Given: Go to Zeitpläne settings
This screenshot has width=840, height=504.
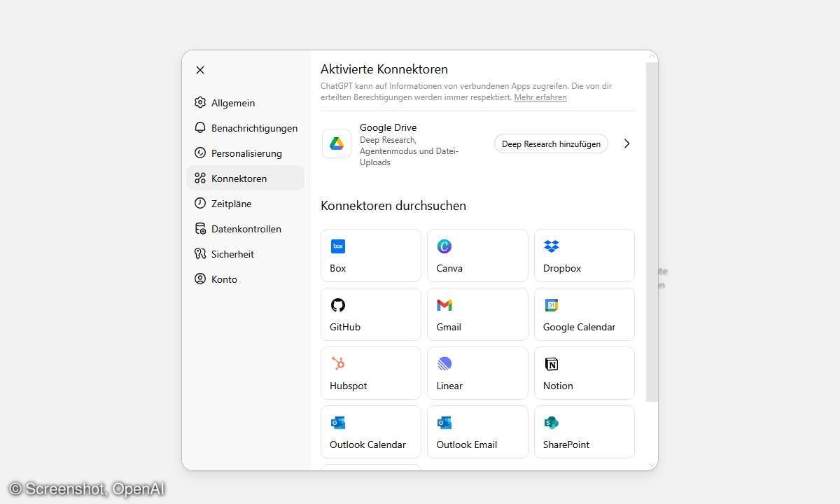Looking at the screenshot, I should (x=246, y=204).
